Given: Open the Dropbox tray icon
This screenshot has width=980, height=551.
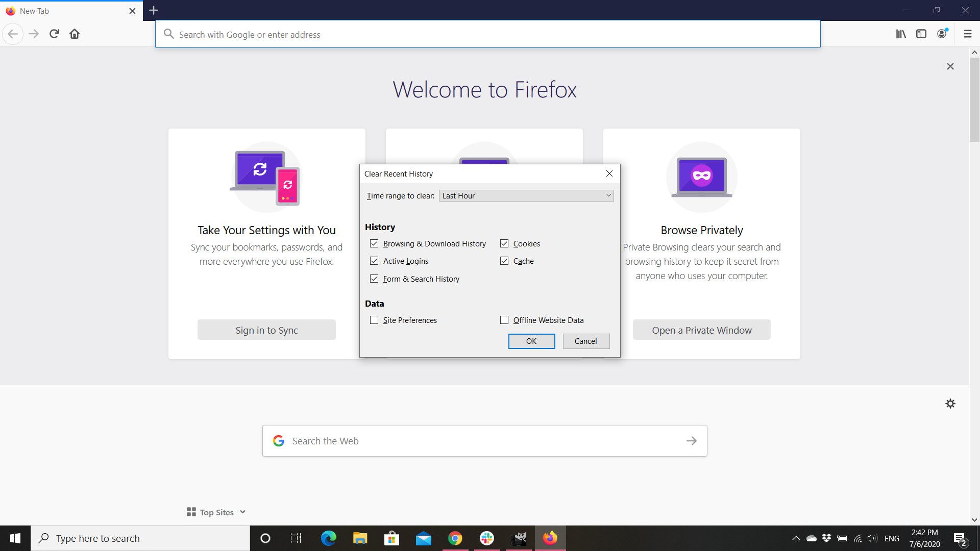Looking at the screenshot, I should pos(826,538).
